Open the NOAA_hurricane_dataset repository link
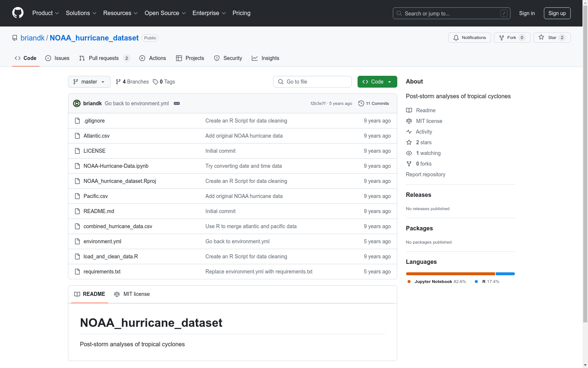 (x=94, y=38)
